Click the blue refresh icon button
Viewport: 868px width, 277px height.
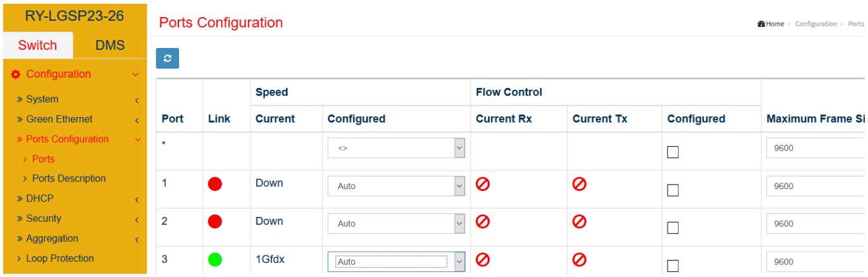[168, 58]
